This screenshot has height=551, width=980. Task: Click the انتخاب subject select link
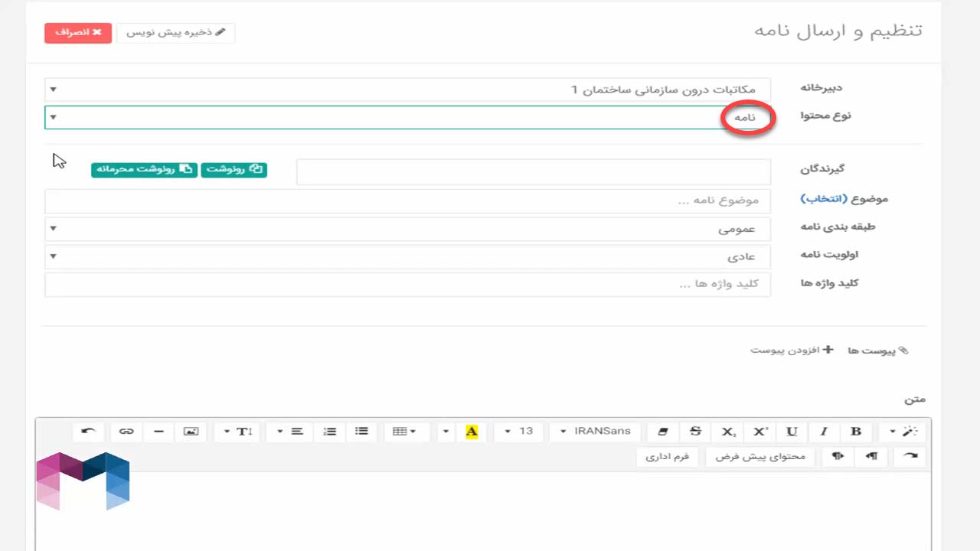(823, 199)
